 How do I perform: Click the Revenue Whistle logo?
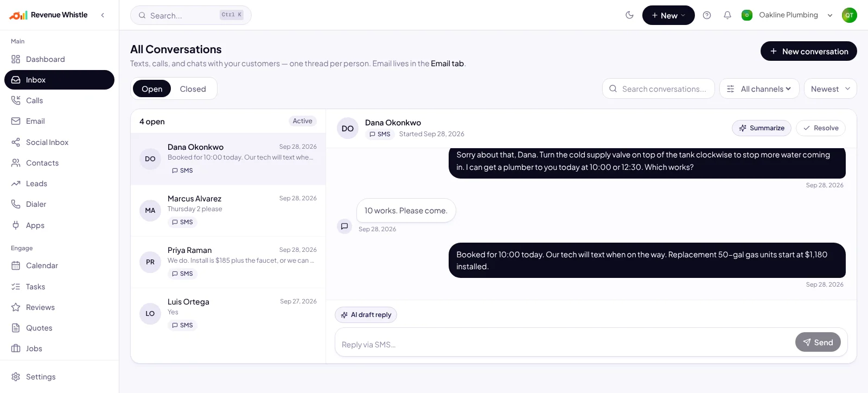[48, 15]
